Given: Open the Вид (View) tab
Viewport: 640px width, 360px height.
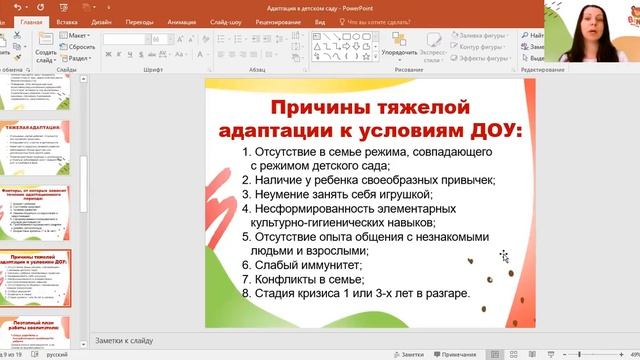Looking at the screenshot, I should point(320,22).
